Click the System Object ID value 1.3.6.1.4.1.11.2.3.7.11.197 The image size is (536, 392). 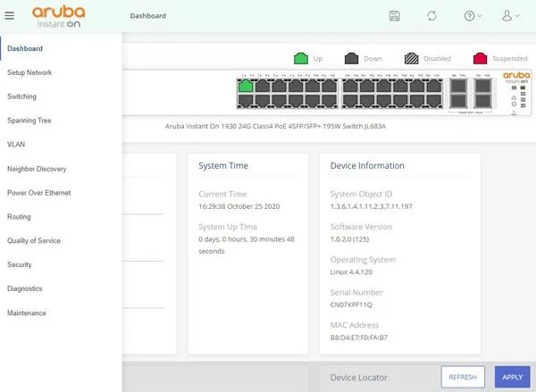pos(372,206)
